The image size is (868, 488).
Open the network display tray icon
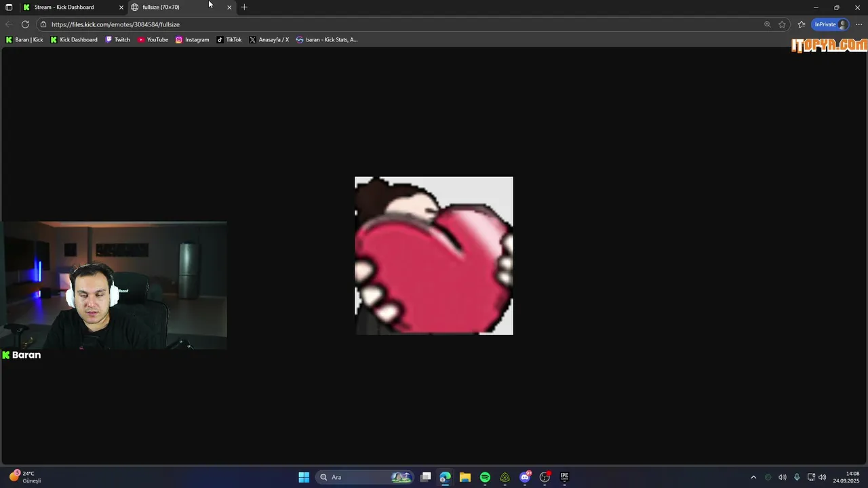coord(811,477)
